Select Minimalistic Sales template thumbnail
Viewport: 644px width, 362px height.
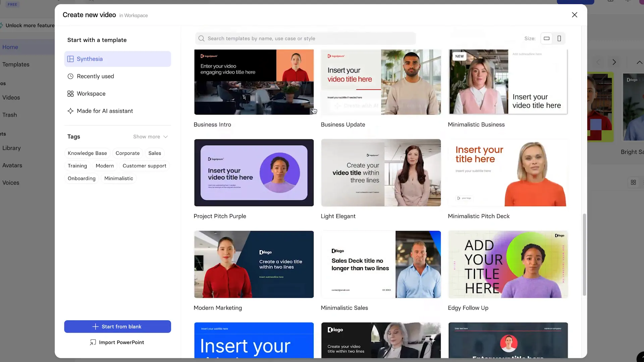point(381,264)
